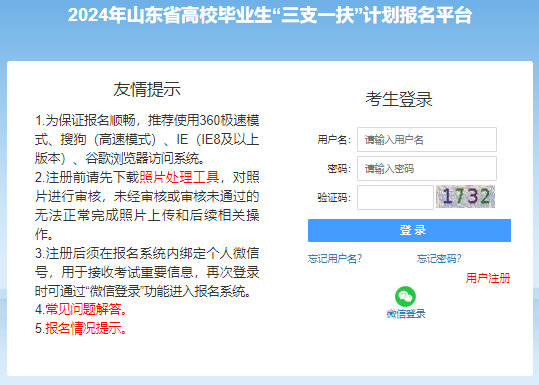Refresh the 1732 captcha image
The height and width of the screenshot is (385, 539).
(465, 197)
